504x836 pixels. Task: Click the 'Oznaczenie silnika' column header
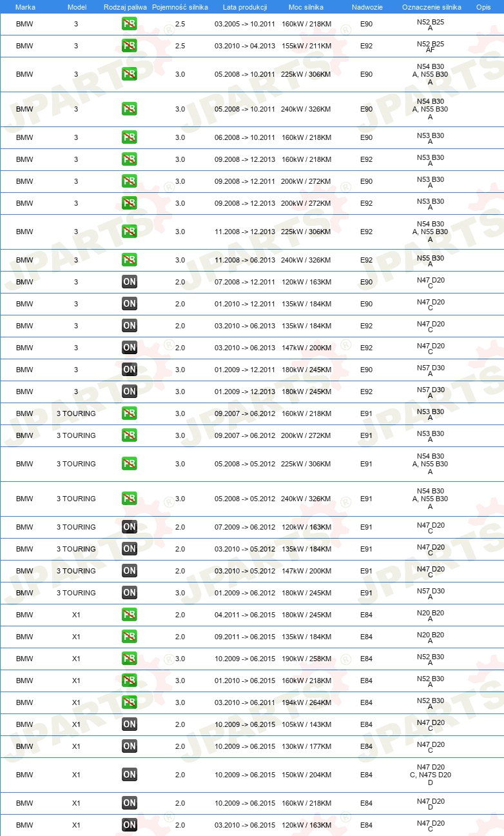431,7
